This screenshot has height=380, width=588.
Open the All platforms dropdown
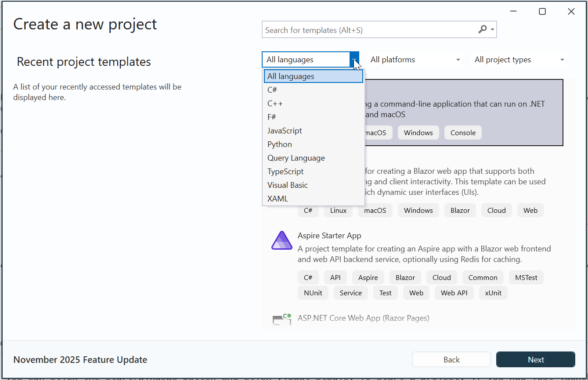tap(415, 60)
